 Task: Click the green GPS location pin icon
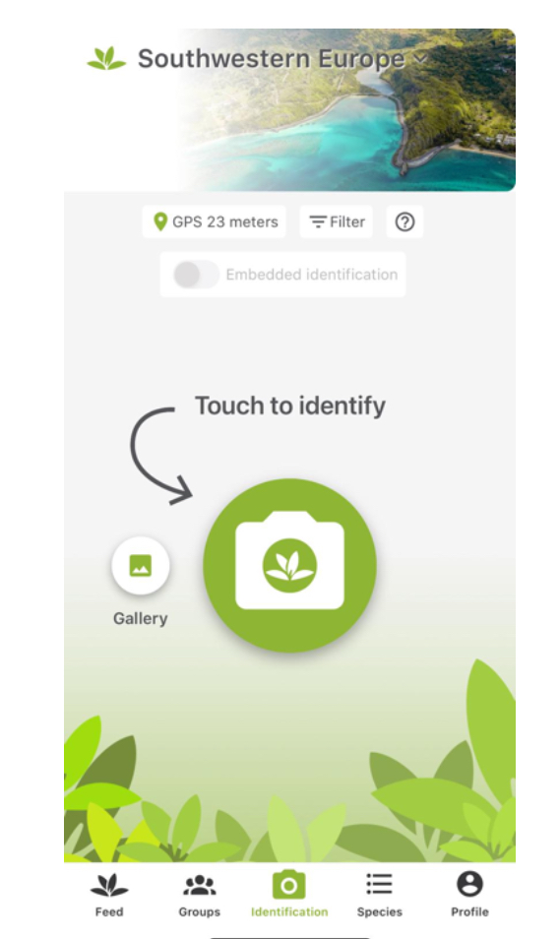click(159, 221)
